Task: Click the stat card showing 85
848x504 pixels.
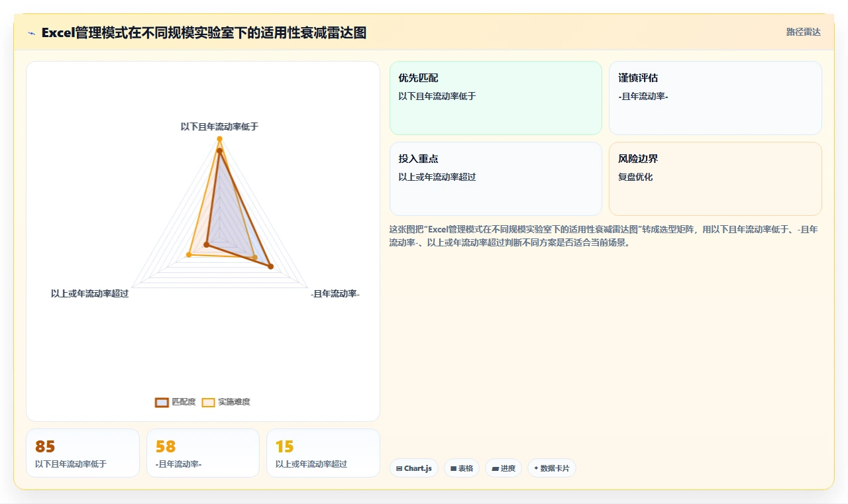Action: (x=83, y=453)
